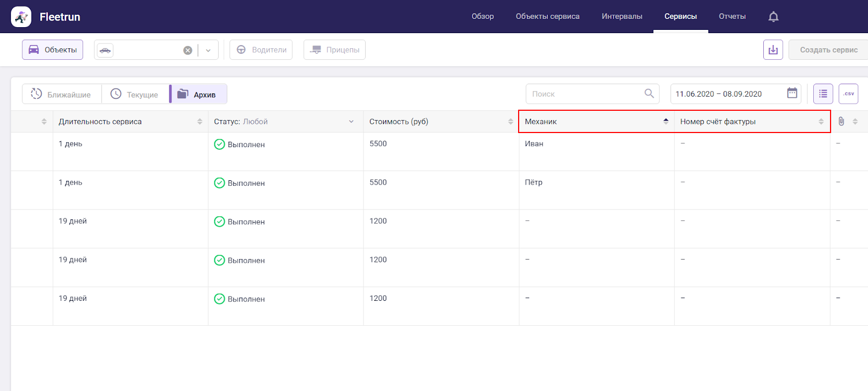This screenshot has width=868, height=391.
Task: Export the table as CSV
Action: (x=848, y=94)
